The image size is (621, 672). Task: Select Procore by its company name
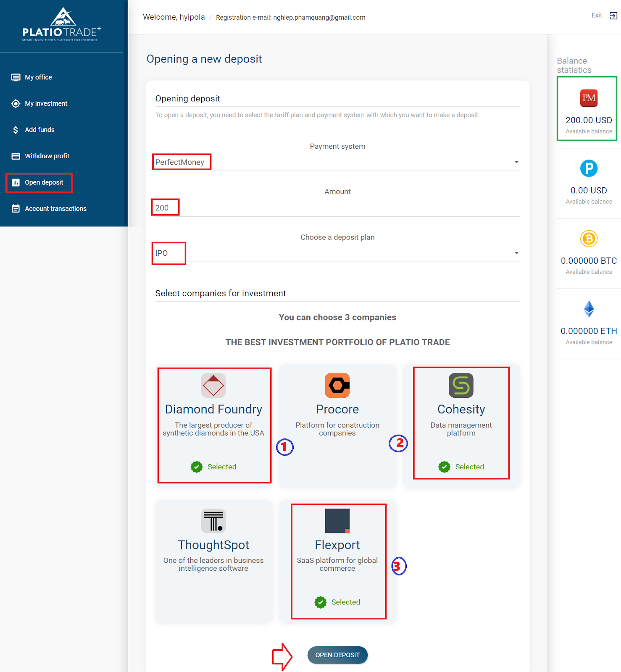pyautogui.click(x=337, y=409)
